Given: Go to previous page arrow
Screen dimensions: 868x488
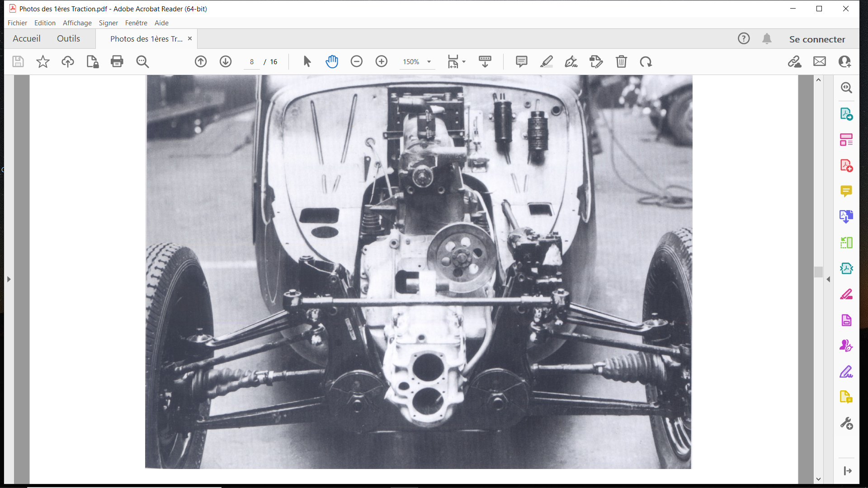Looking at the screenshot, I should (201, 61).
